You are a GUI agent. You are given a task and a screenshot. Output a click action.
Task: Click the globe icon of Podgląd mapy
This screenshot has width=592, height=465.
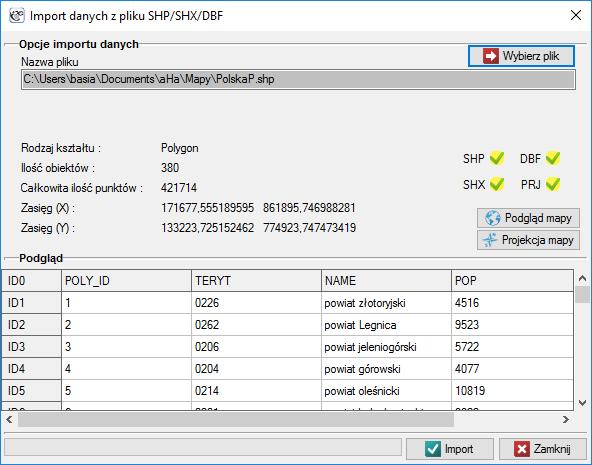(492, 218)
